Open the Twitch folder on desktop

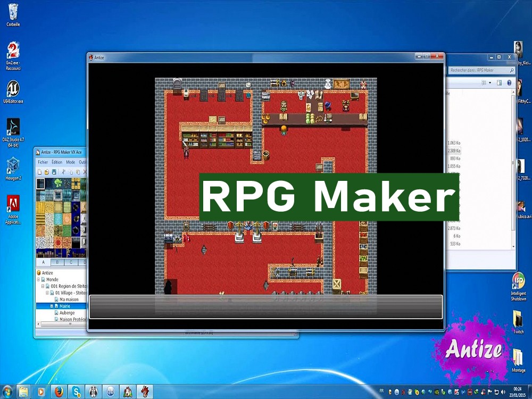518,322
